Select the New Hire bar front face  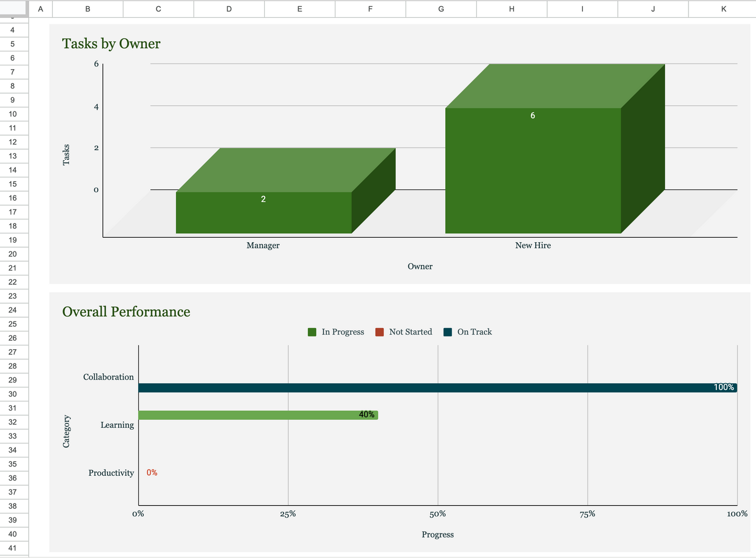point(533,171)
